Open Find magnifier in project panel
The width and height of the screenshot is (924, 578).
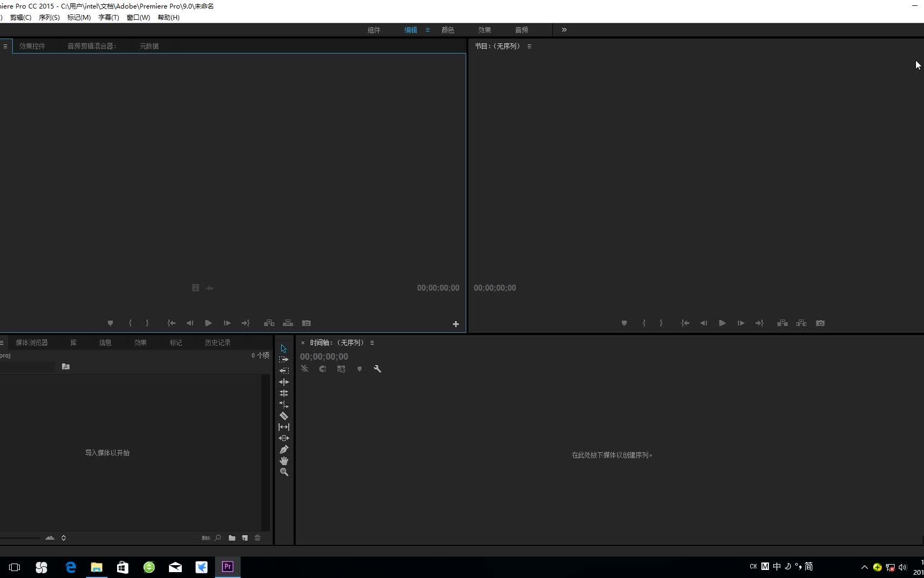pyautogui.click(x=218, y=538)
